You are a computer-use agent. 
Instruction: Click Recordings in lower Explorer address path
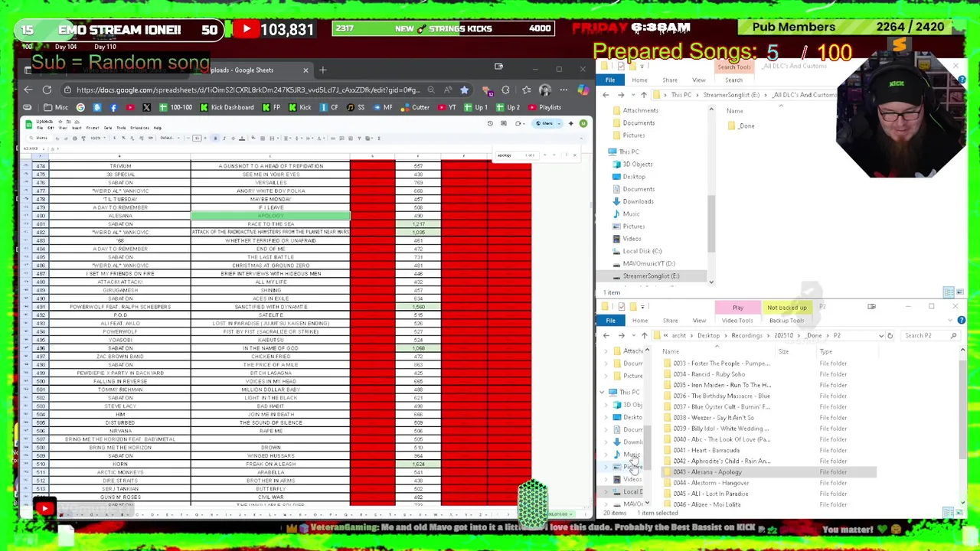point(746,335)
